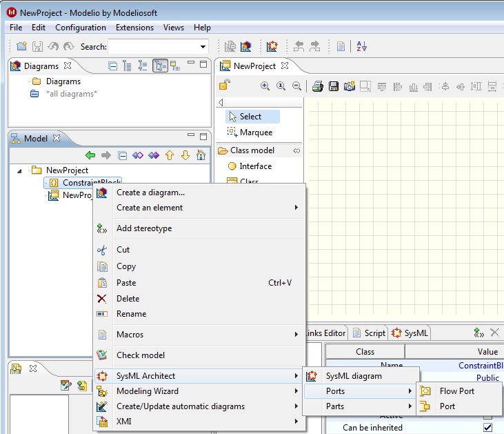Click the gray forward arrow in Model view
Screen dimensions: 504x434
[x=106, y=155]
